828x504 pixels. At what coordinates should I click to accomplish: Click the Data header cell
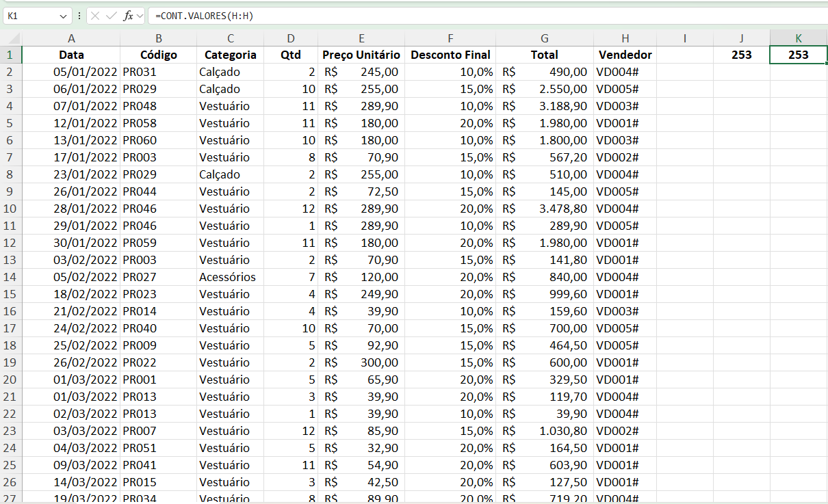click(x=71, y=55)
